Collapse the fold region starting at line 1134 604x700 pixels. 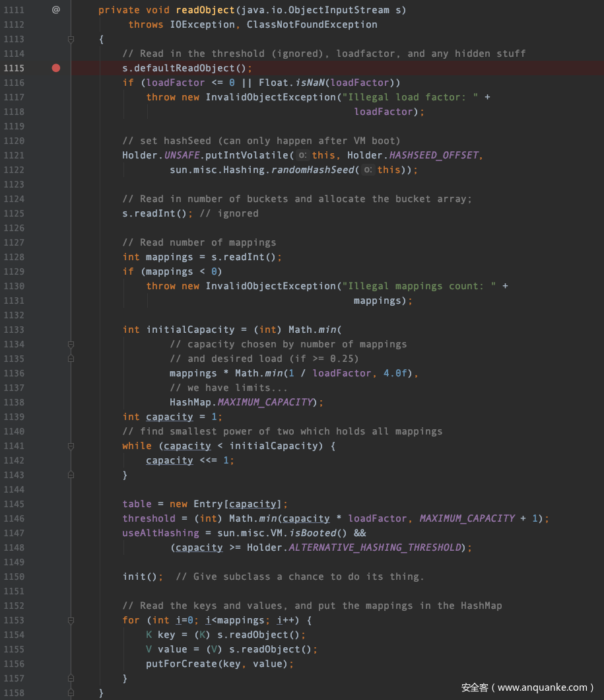71,344
